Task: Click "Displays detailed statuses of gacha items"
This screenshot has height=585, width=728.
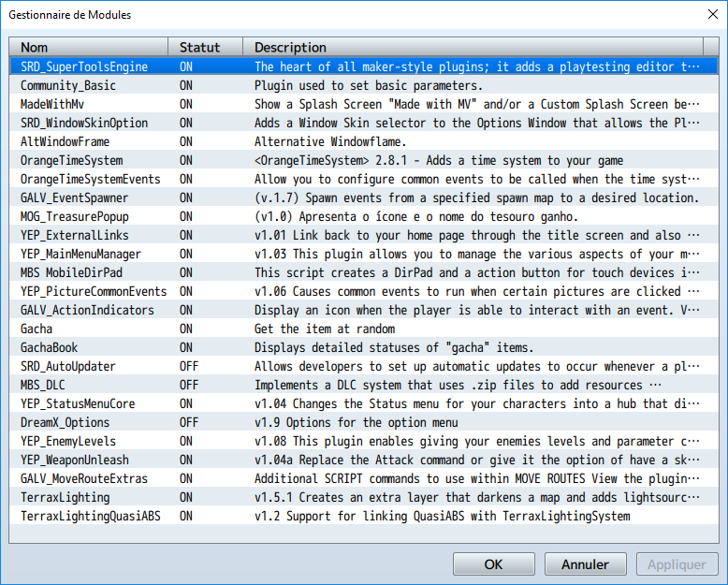Action: point(394,348)
